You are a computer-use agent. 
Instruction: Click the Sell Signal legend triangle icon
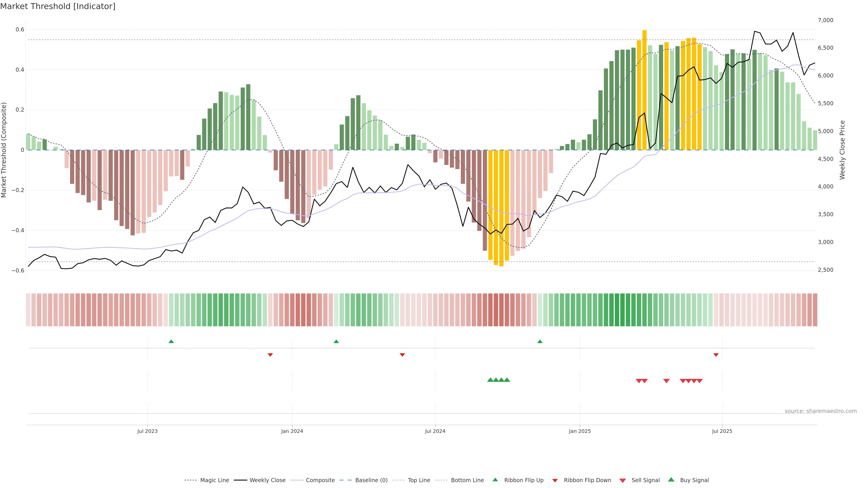coord(623,481)
